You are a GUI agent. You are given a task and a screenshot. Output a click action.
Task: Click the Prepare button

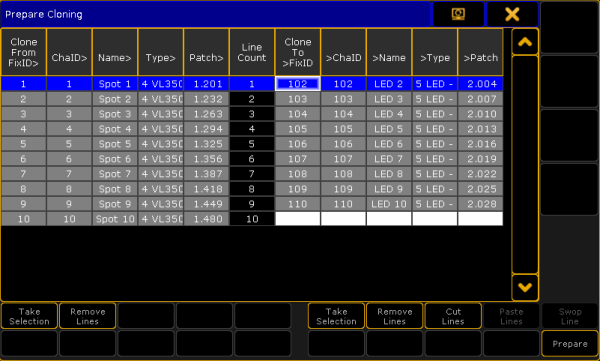coord(569,344)
